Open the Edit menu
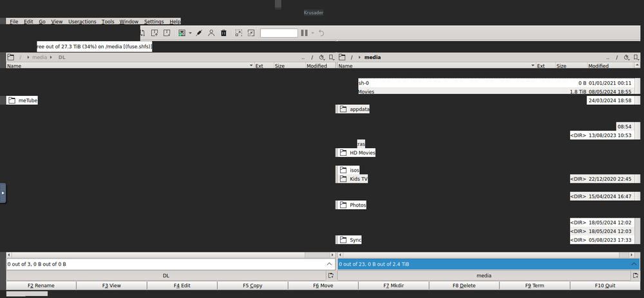The image size is (644, 298). pos(28,21)
